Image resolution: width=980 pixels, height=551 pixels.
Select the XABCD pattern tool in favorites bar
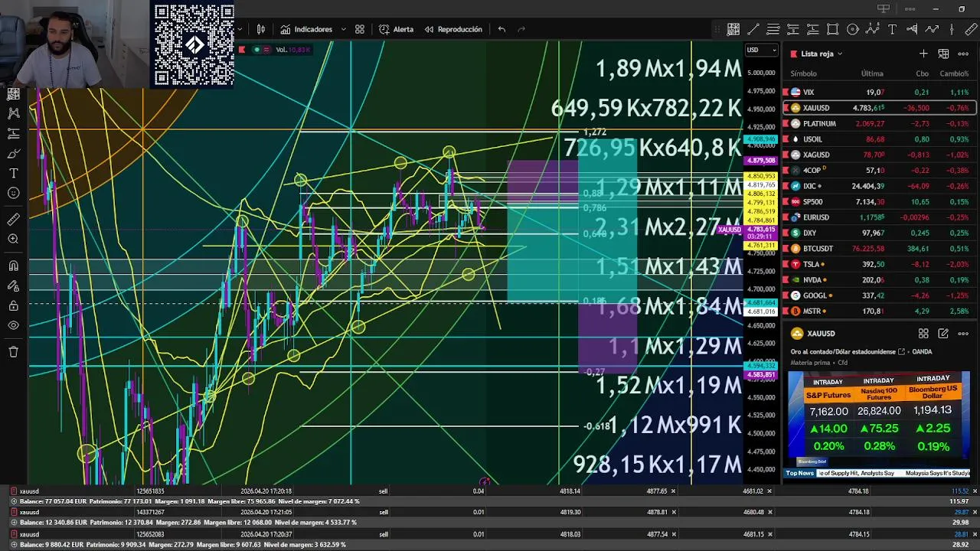click(x=873, y=29)
